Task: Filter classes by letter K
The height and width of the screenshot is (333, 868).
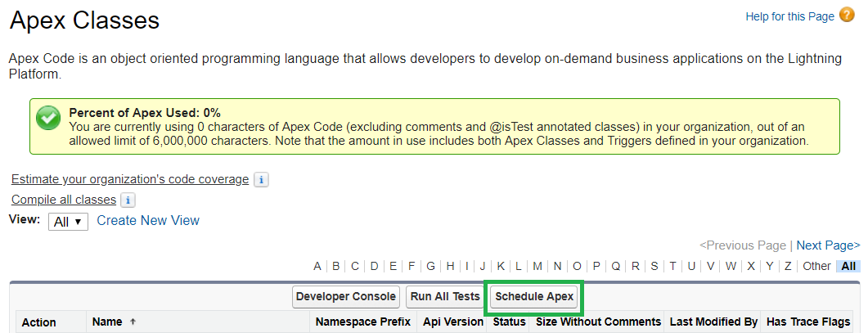Action: [501, 267]
